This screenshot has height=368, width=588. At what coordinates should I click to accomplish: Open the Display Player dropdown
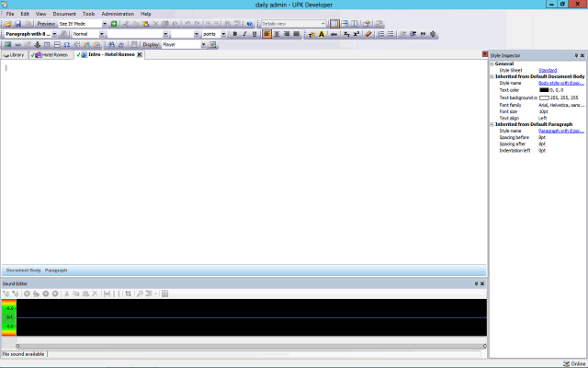click(203, 45)
